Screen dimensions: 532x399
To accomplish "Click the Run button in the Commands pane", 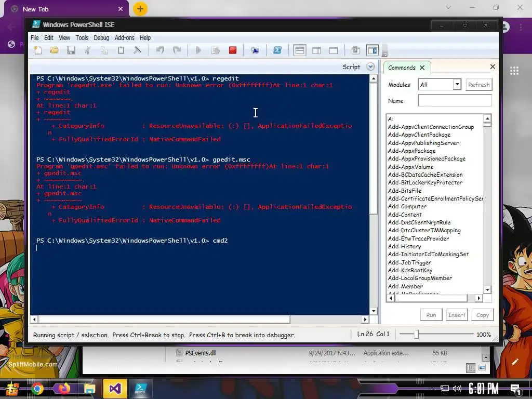I will click(431, 314).
